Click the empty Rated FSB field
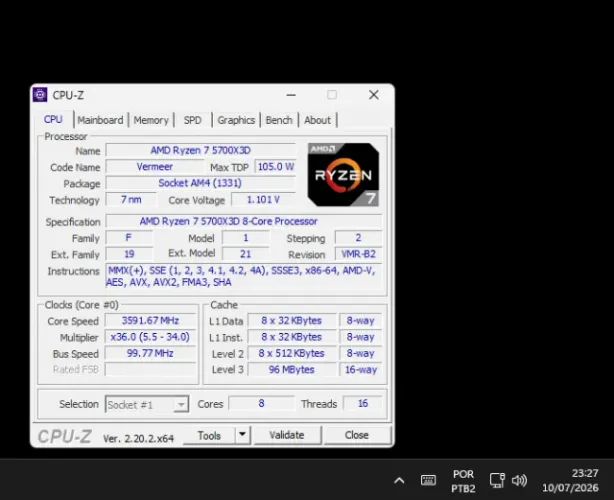Image resolution: width=614 pixels, height=500 pixels. [150, 369]
